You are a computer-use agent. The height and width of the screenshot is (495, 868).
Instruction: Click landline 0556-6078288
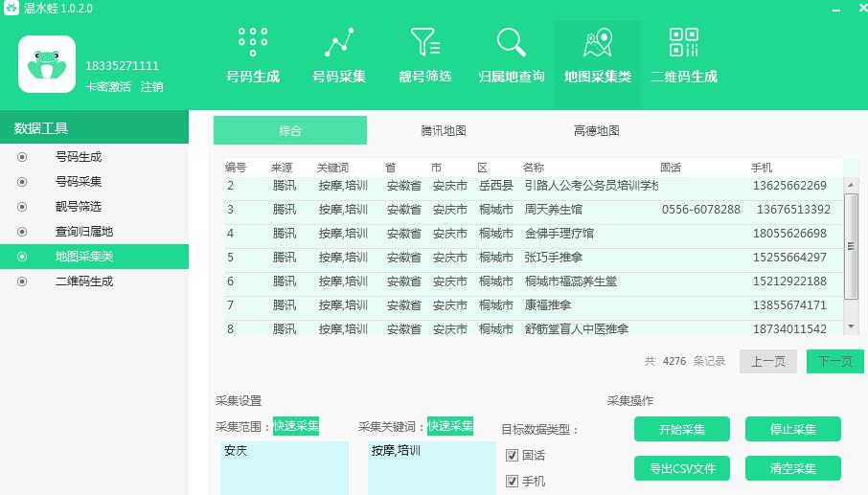tap(701, 210)
